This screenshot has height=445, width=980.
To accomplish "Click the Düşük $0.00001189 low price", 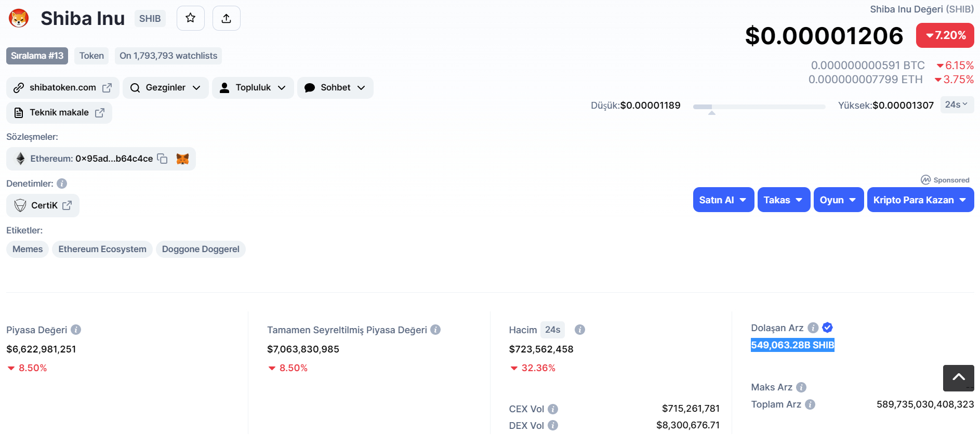I will pos(635,106).
